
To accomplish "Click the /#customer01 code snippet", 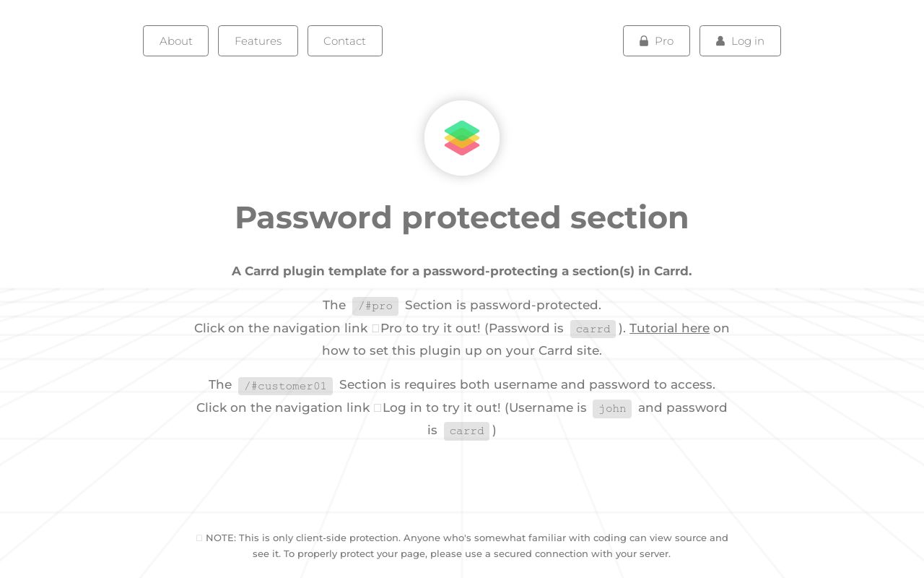I will tap(285, 386).
